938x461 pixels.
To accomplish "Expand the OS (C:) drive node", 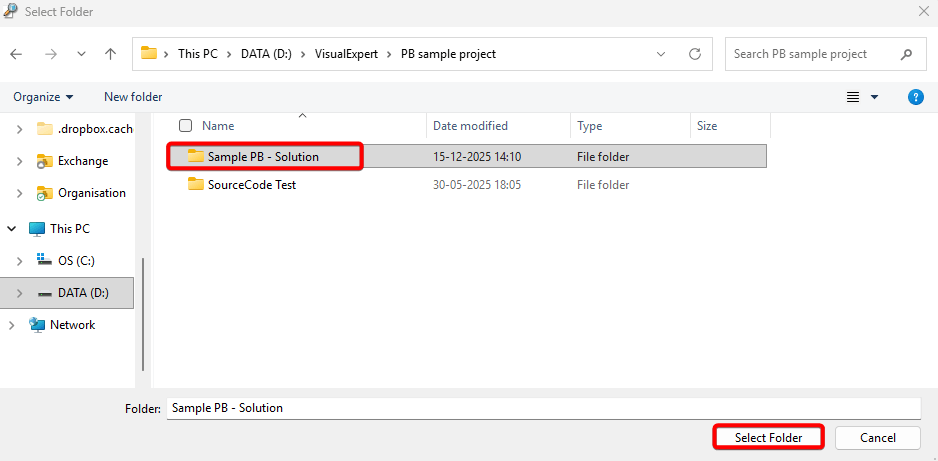I will pos(20,261).
